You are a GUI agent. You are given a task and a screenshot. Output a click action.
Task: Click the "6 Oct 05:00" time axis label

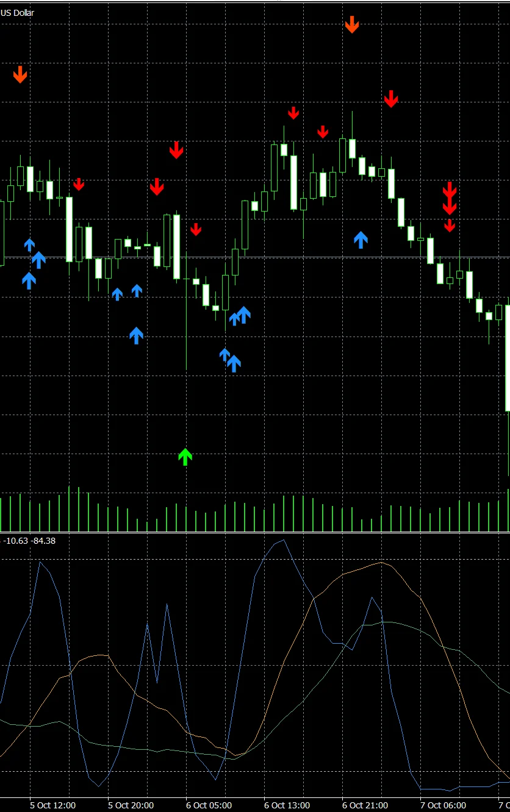209,805
